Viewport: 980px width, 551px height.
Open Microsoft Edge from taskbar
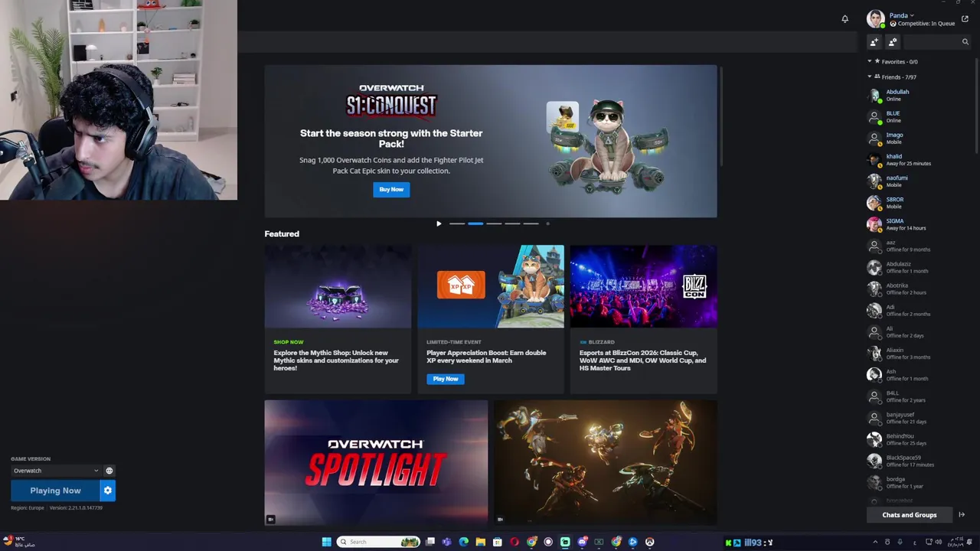pos(463,542)
